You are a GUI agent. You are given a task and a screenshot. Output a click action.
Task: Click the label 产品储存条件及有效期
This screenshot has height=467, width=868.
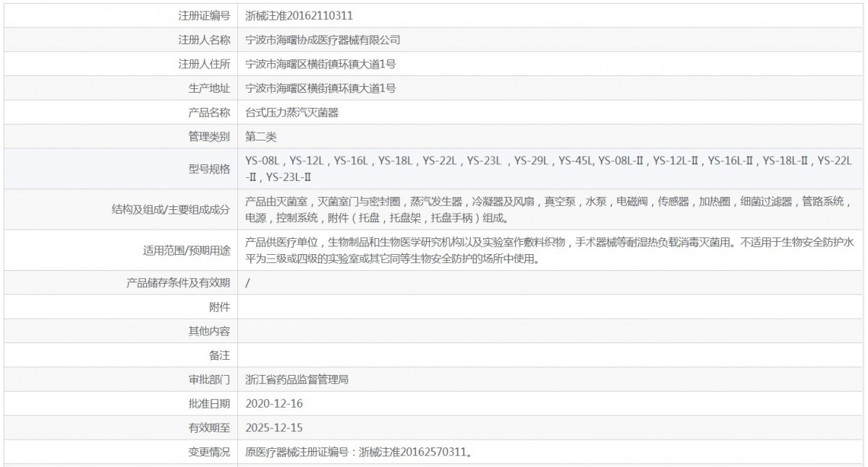(x=178, y=282)
